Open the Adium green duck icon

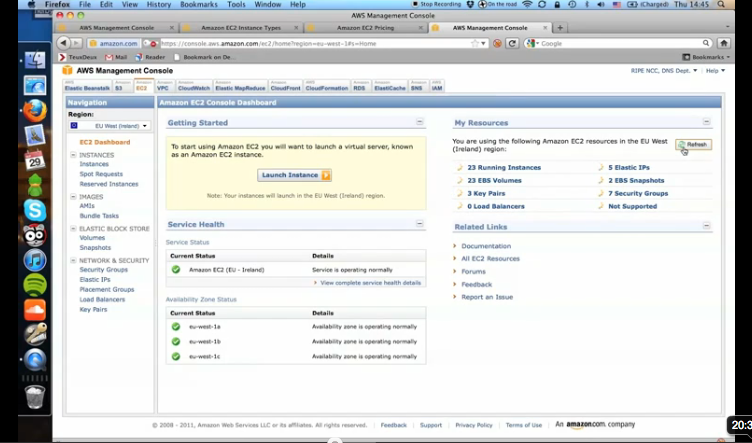click(35, 185)
